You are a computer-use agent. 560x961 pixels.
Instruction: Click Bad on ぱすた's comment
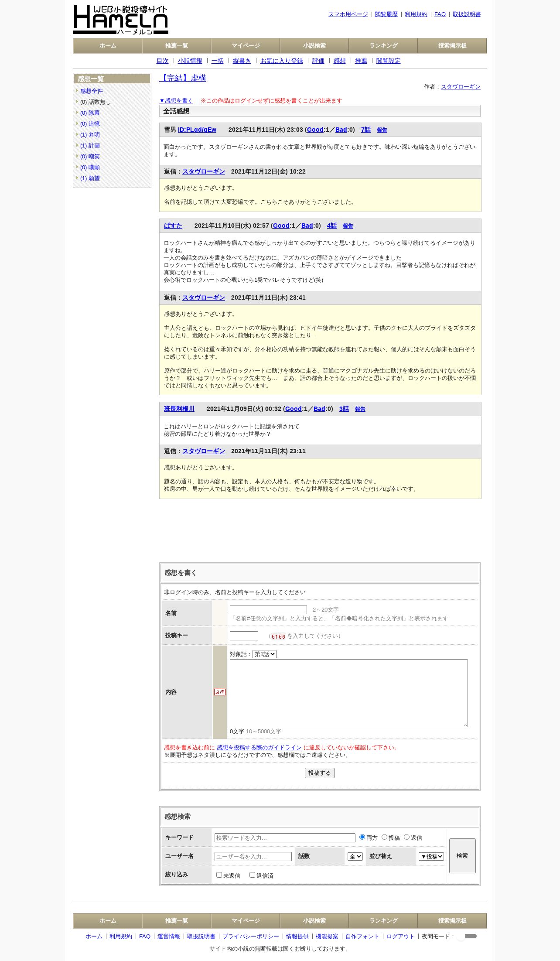coord(307,226)
